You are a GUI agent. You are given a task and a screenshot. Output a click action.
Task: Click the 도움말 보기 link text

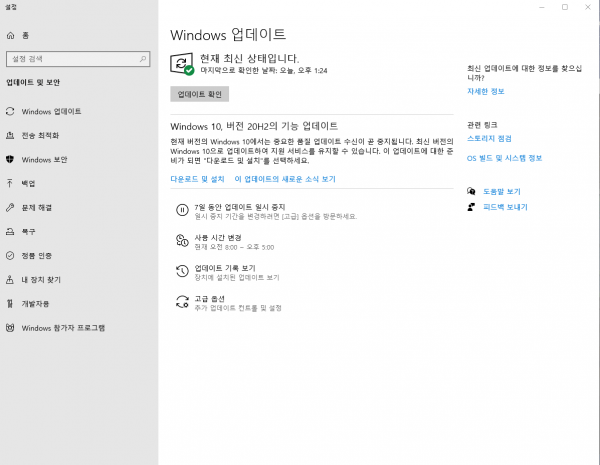click(x=501, y=191)
